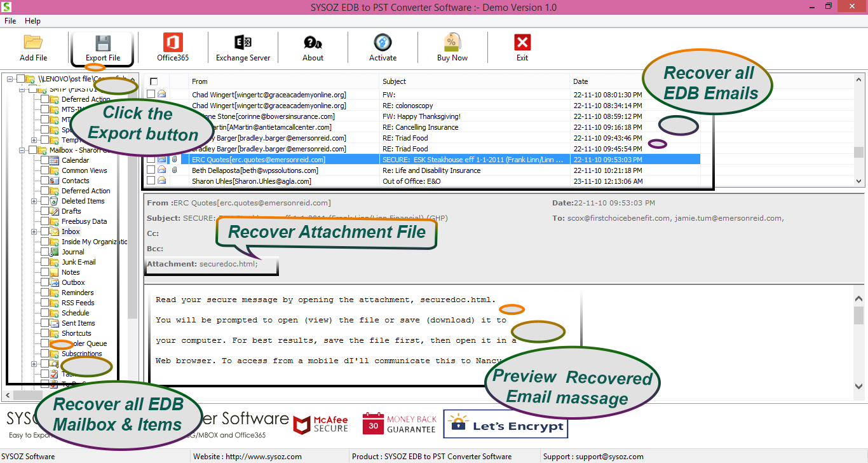Image resolution: width=868 pixels, height=463 pixels.
Task: Click paperclip icon on Beth Dellaposta row
Action: 174,170
